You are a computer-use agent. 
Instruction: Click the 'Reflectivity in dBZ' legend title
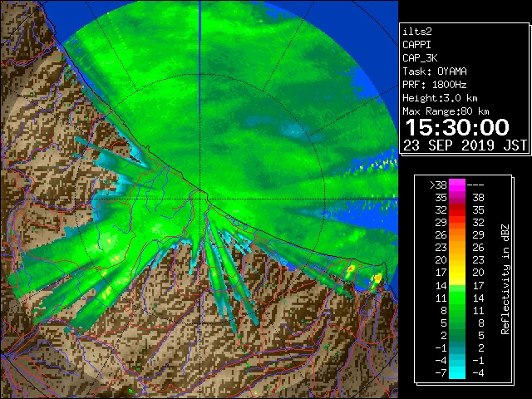pos(505,279)
